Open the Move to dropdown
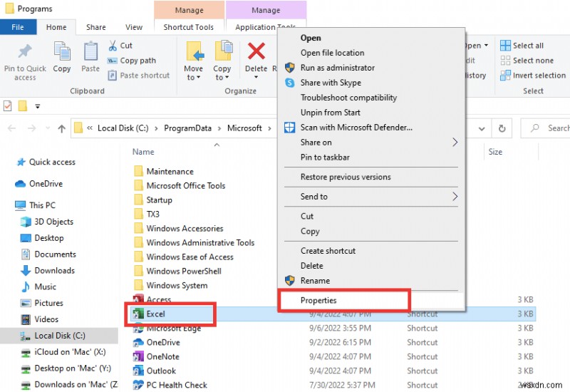The height and width of the screenshot is (392, 570). click(x=193, y=73)
